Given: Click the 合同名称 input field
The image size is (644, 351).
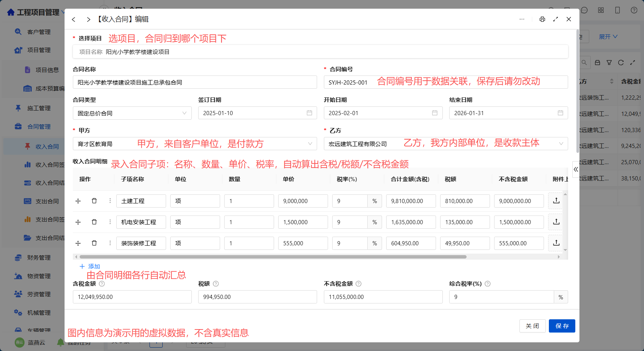Looking at the screenshot, I should click(x=195, y=82).
